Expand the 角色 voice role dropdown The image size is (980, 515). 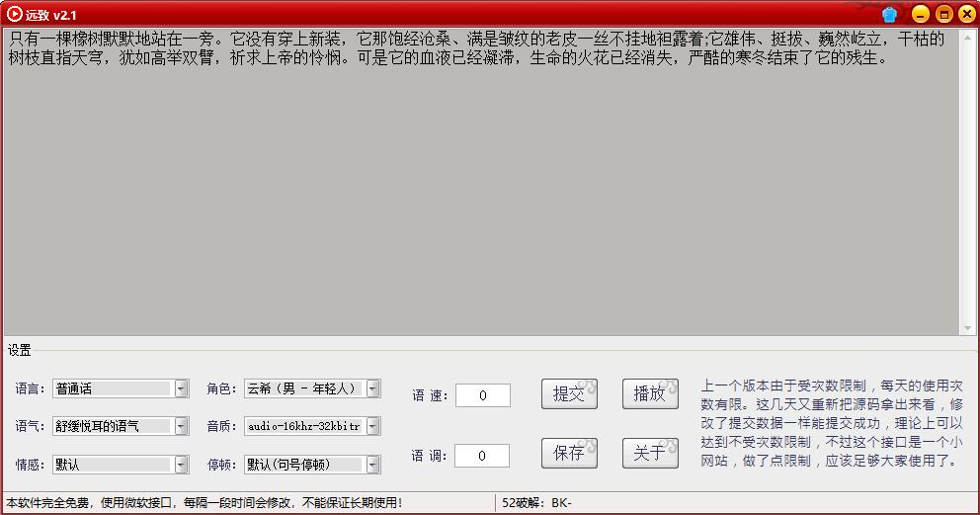pos(372,388)
